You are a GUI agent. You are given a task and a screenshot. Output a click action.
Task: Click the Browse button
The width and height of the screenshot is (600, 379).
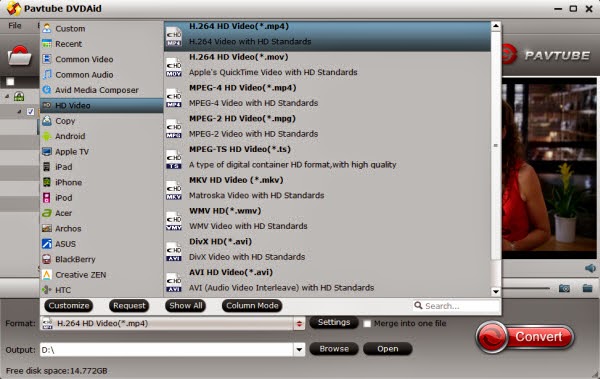coord(334,349)
